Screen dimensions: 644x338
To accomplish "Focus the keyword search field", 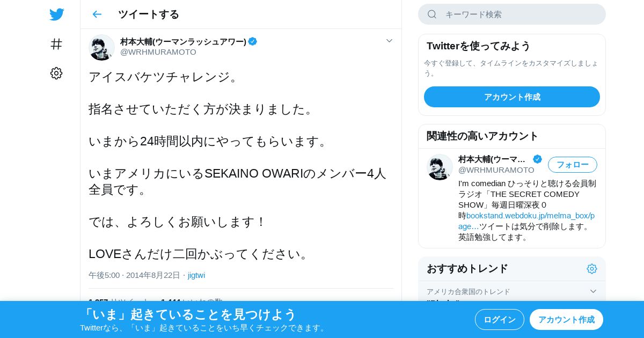I will (x=512, y=14).
